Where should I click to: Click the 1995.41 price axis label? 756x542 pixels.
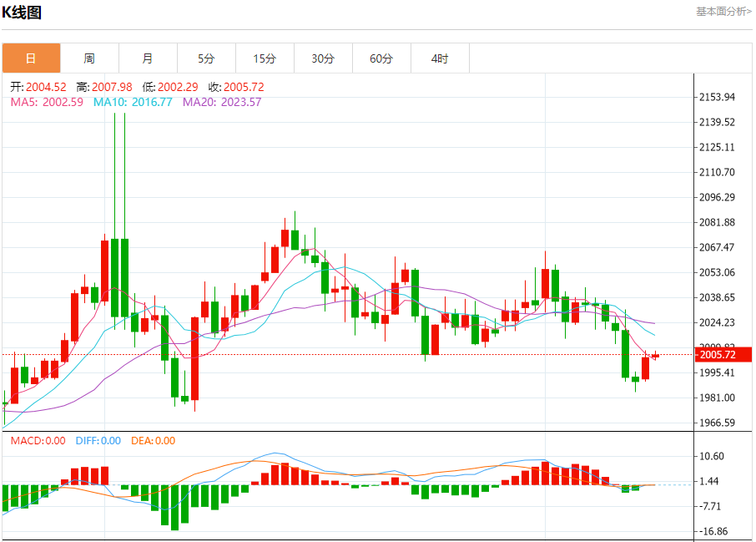718,372
